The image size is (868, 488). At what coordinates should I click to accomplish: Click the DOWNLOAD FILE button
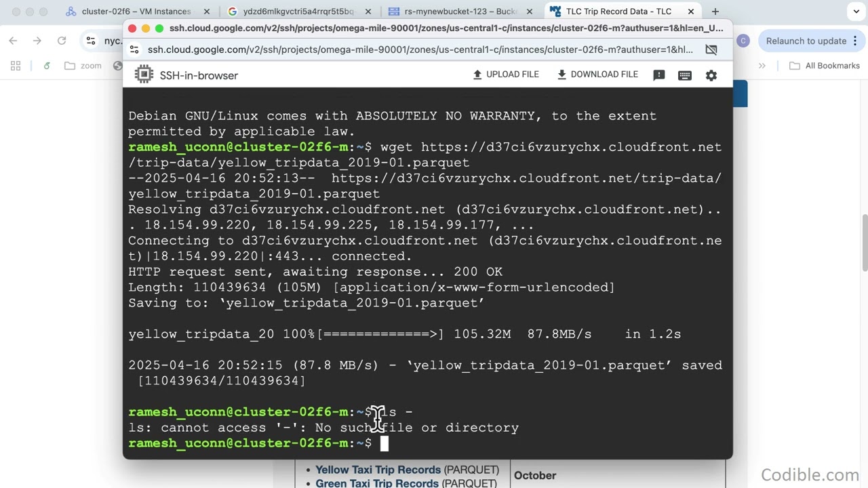tap(597, 75)
